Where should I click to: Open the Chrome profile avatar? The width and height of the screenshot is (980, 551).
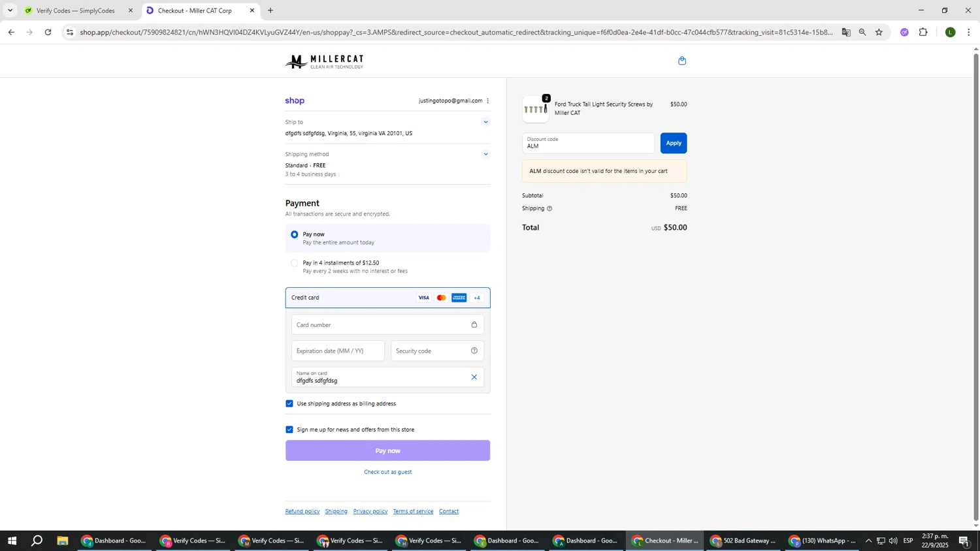coord(951,32)
